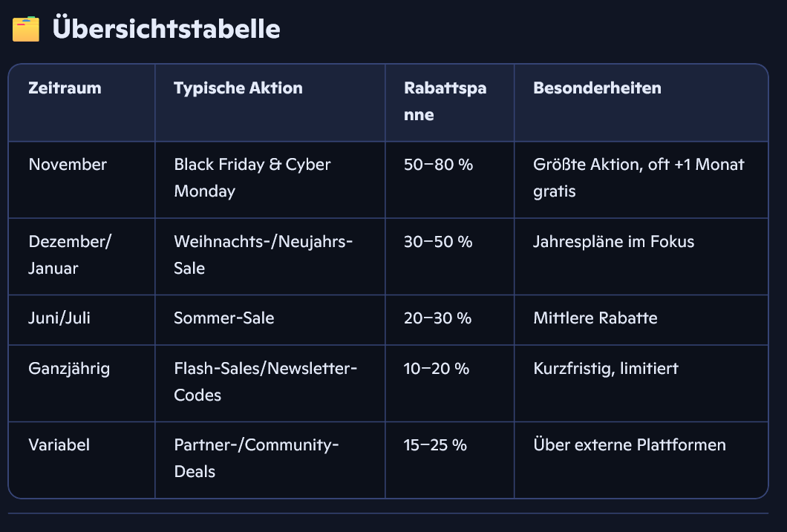Click the folder emoji beside Übersichtstabelle
The image size is (787, 532).
click(x=26, y=30)
